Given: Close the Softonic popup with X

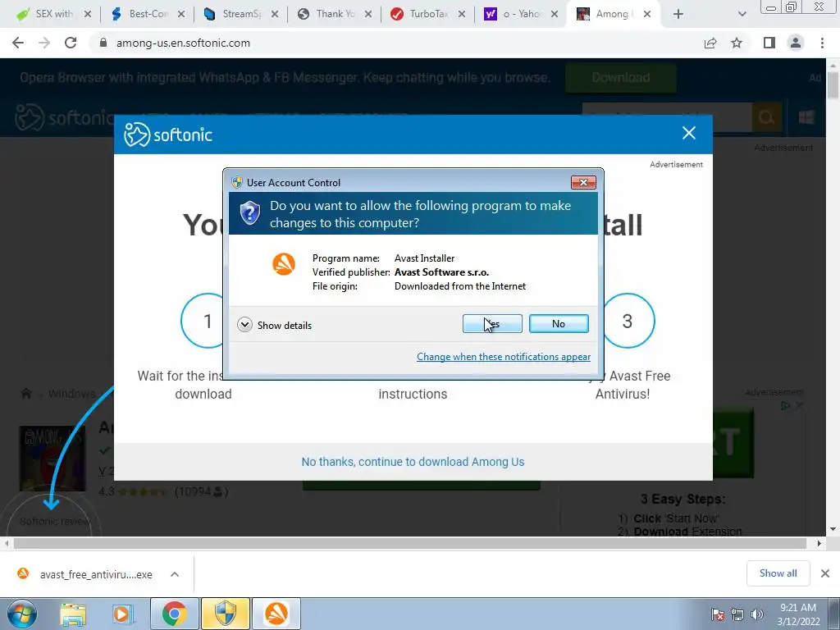Looking at the screenshot, I should [x=689, y=133].
